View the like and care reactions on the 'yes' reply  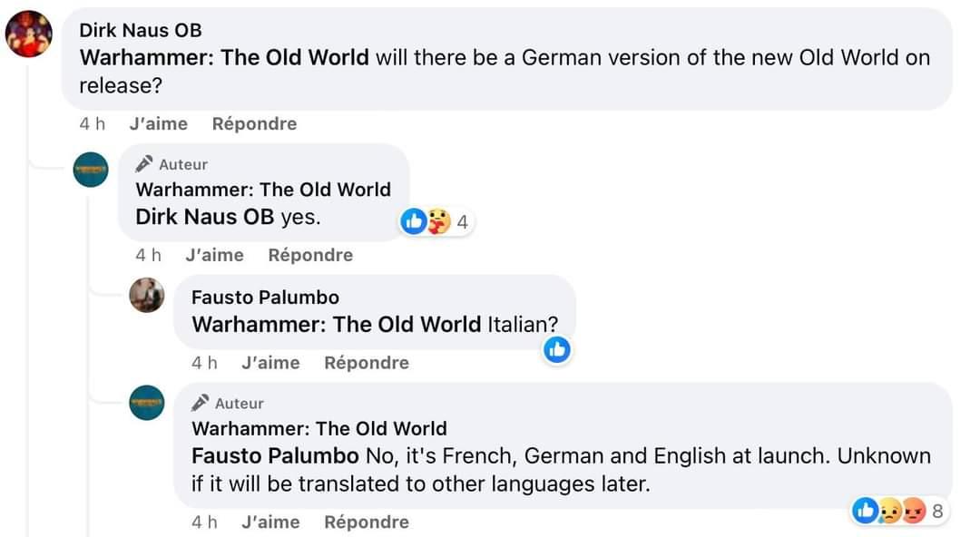click(436, 222)
